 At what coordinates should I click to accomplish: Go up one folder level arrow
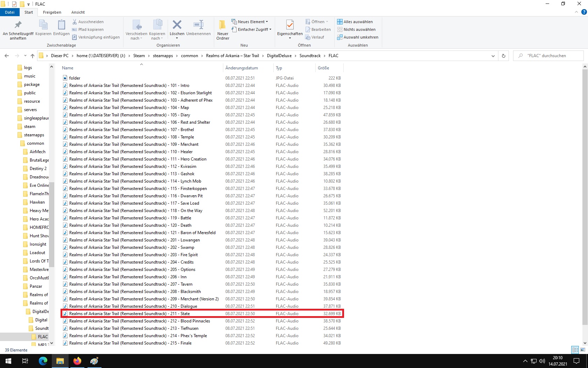coord(33,56)
